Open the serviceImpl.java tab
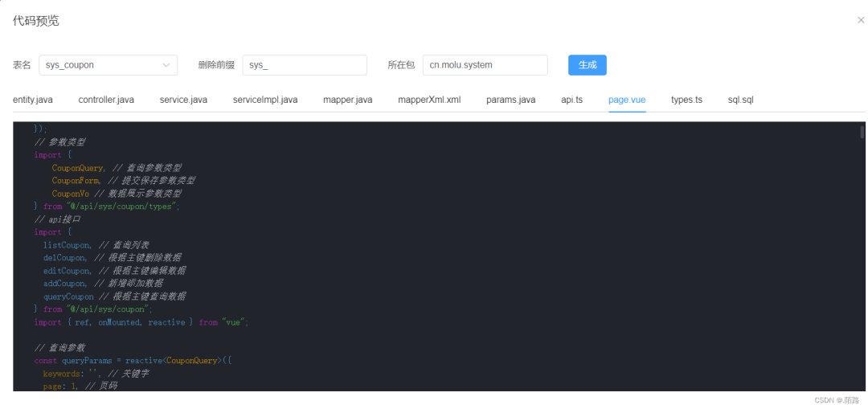868x409 pixels. (x=265, y=100)
